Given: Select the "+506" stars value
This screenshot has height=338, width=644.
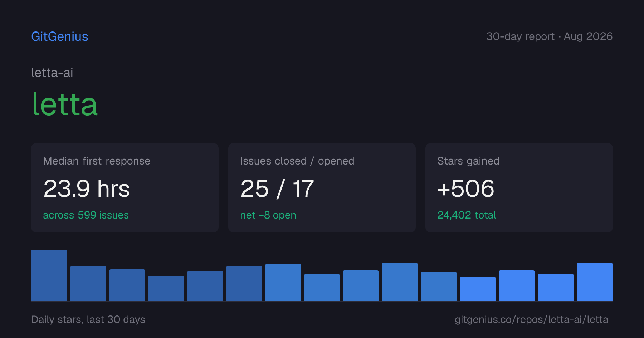Looking at the screenshot, I should pos(466,188).
